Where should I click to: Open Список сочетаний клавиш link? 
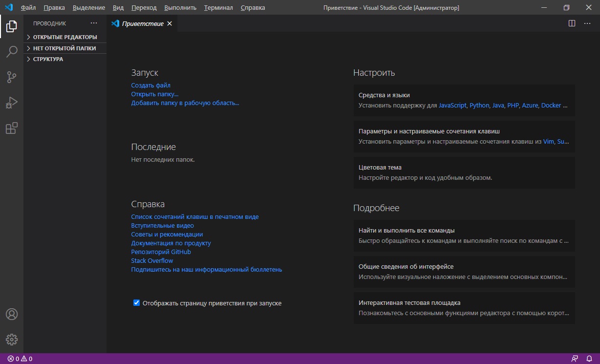(x=195, y=217)
